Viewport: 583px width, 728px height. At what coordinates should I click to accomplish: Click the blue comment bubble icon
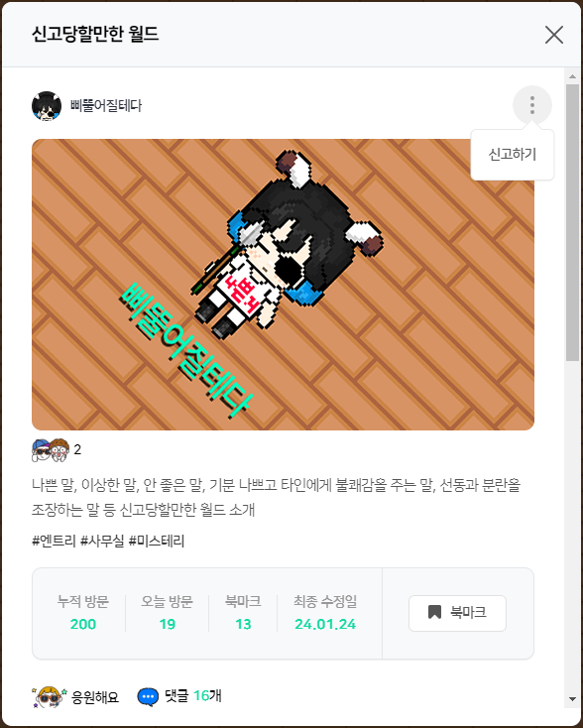pos(148,696)
